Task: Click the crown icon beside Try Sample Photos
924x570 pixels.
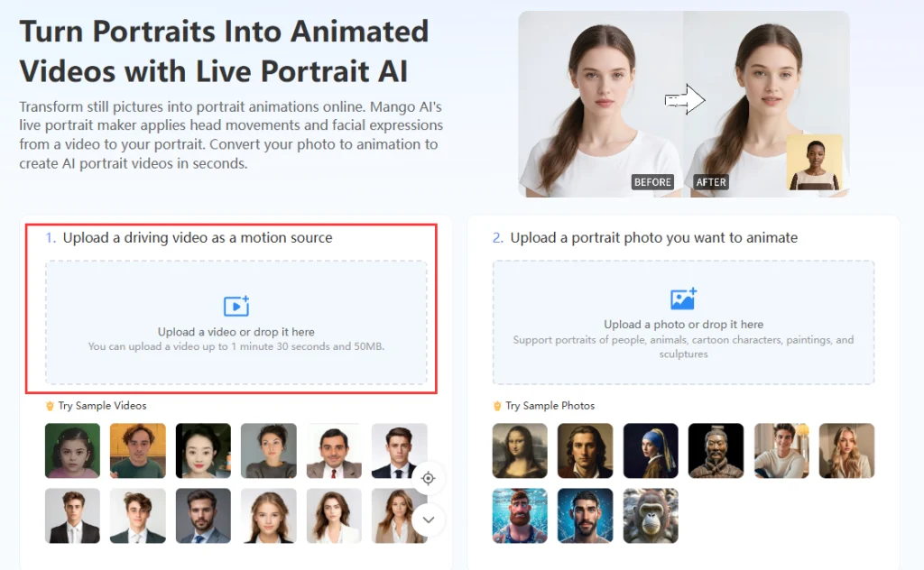Action: click(x=497, y=406)
